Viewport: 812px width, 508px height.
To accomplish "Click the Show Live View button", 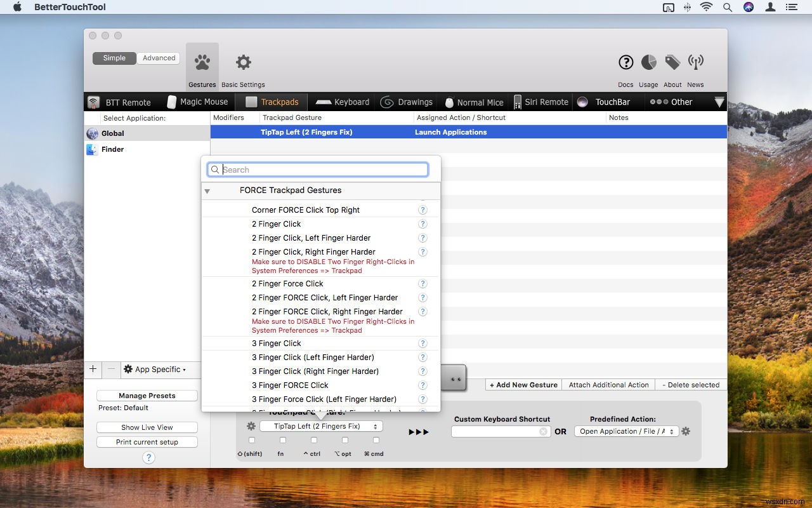I will [147, 427].
